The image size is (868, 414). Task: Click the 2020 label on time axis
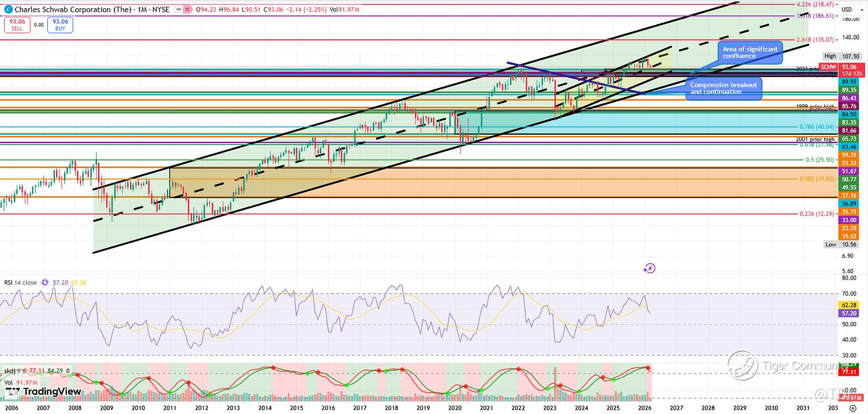(455, 408)
